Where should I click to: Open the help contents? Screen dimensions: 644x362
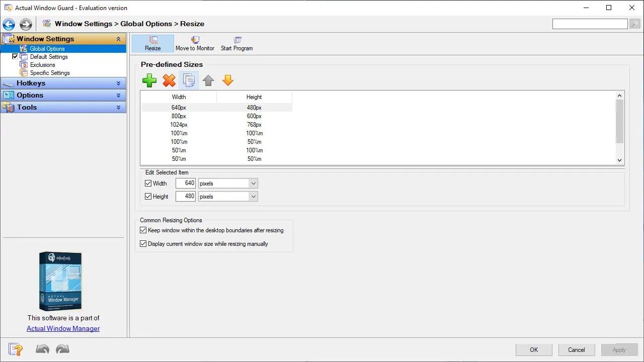[16, 349]
